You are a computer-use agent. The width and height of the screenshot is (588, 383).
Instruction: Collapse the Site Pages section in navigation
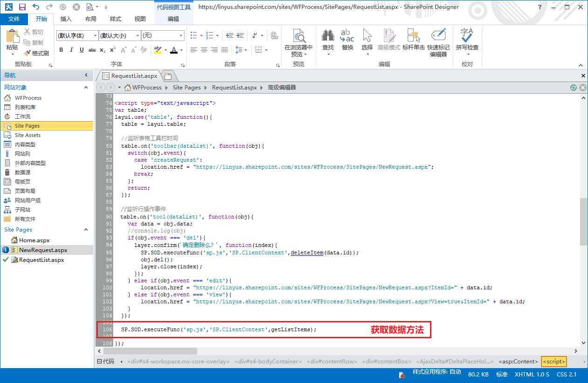click(x=86, y=230)
